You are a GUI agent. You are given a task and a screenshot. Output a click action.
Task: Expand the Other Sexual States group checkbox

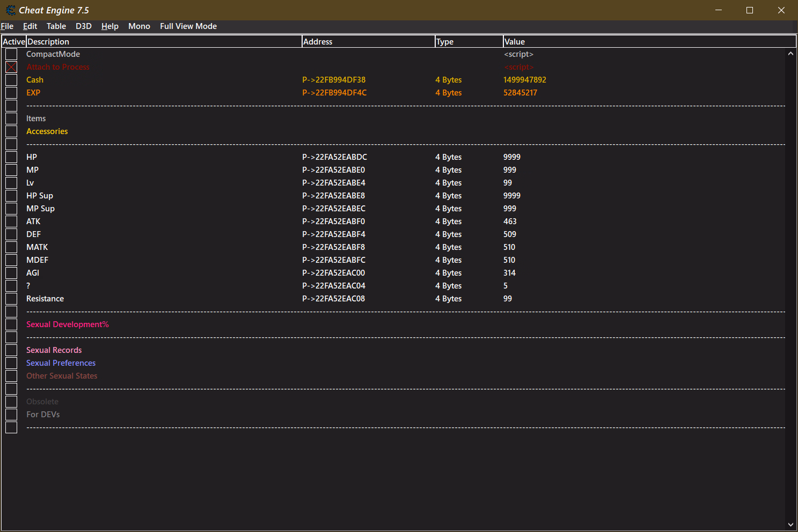click(11, 376)
